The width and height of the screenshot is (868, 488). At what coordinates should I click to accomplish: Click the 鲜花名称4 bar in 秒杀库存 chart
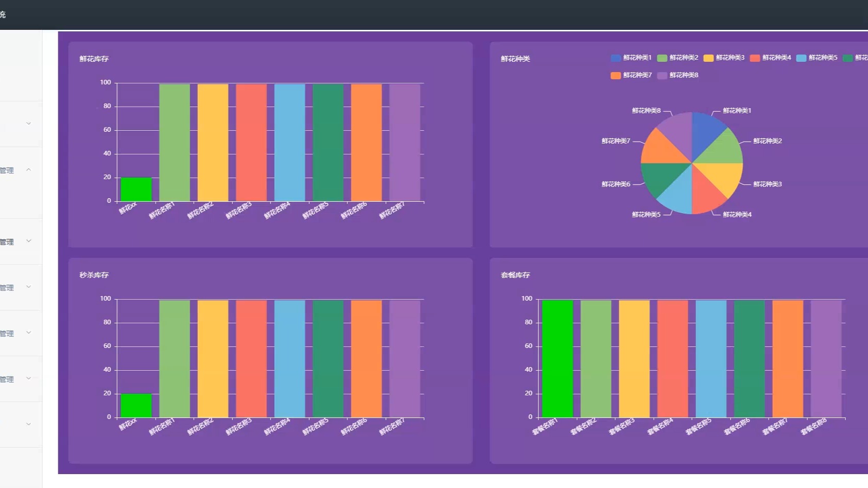click(x=290, y=359)
